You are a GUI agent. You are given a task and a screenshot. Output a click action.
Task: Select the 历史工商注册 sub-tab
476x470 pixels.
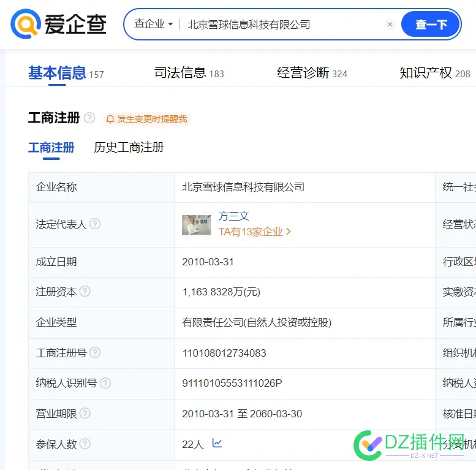[129, 148]
